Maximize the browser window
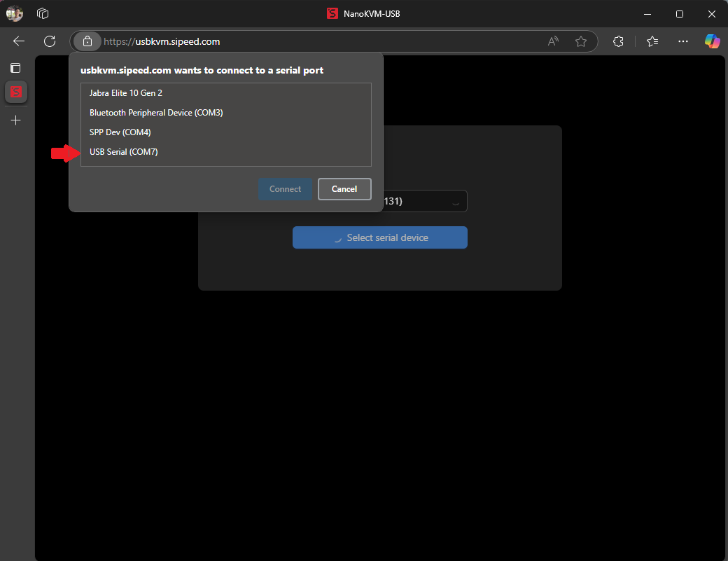728x561 pixels. coord(679,14)
